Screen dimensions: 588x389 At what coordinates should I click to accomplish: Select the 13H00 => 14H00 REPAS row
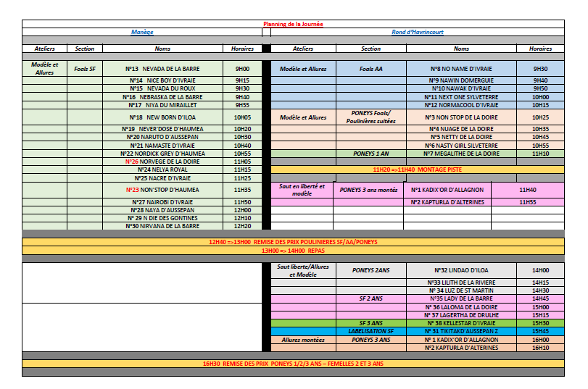pyautogui.click(x=293, y=250)
